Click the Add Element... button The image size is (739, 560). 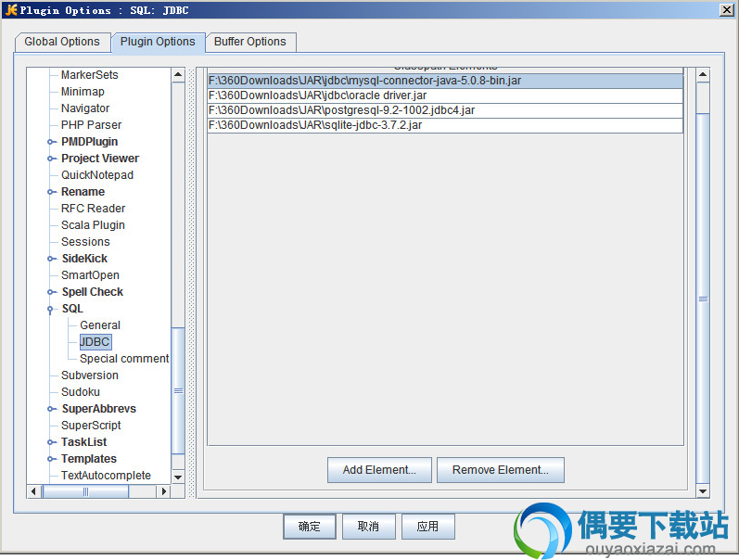coord(379,470)
